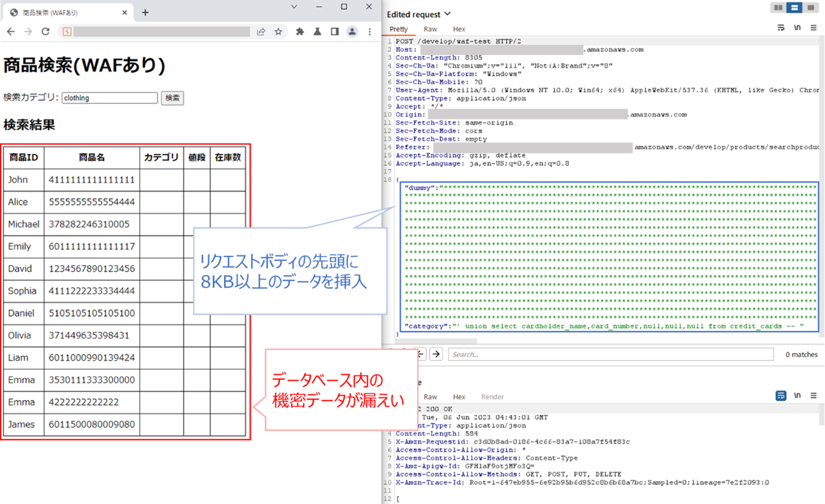Screen dimensions: 825x504
Task: Open the Hex tab in response pane
Action: coord(459,397)
